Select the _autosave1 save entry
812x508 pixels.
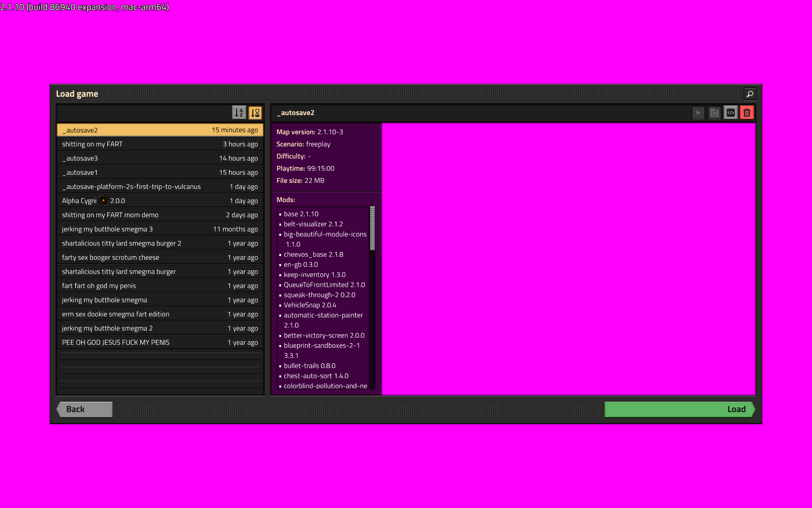(160, 172)
